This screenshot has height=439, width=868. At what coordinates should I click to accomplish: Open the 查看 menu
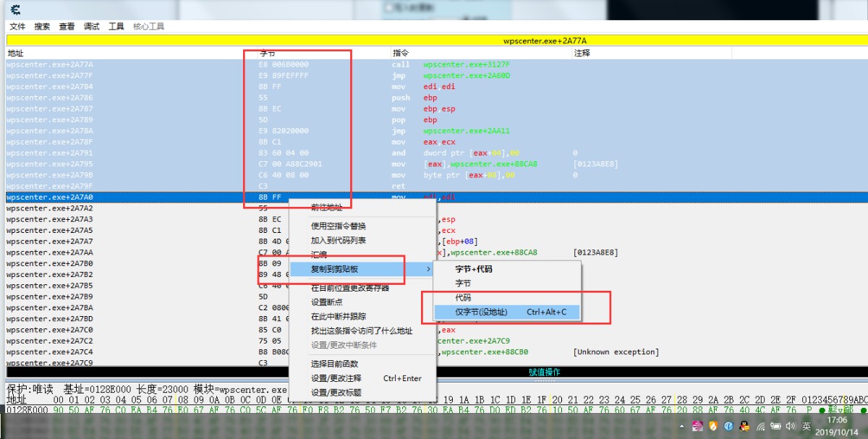click(x=67, y=26)
